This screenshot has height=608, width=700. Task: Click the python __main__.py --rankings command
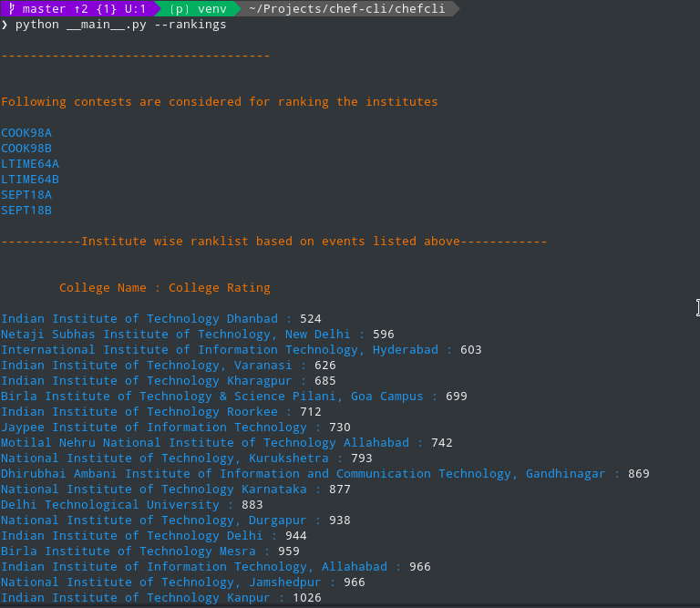tap(120, 25)
